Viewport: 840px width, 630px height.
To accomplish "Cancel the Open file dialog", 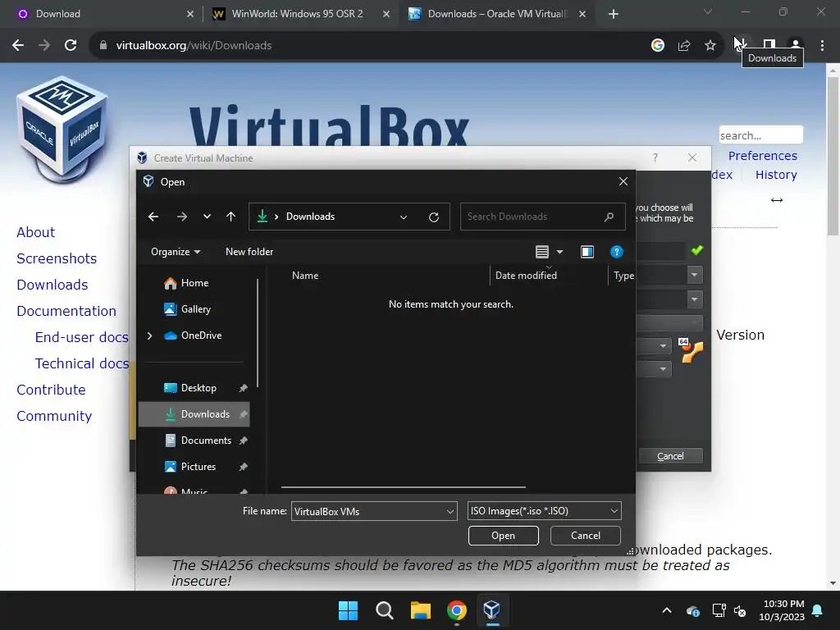I will pos(585,536).
